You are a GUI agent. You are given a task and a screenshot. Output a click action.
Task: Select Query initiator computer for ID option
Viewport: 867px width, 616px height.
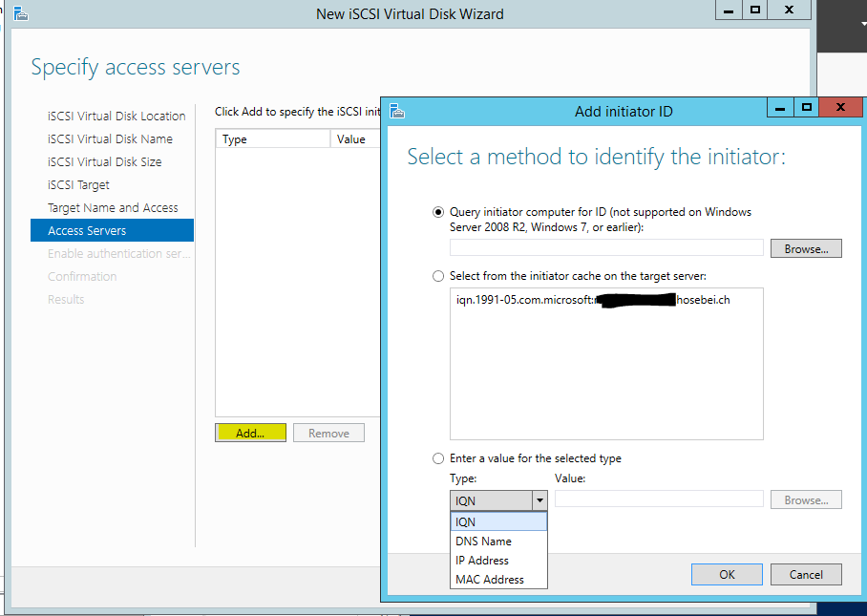[x=438, y=212]
